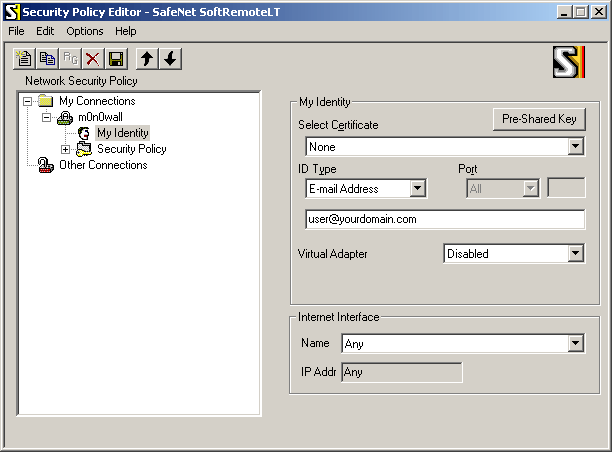Image resolution: width=612 pixels, height=452 pixels.
Task: Click the m0n0wall connection lock icon
Action: (65, 117)
